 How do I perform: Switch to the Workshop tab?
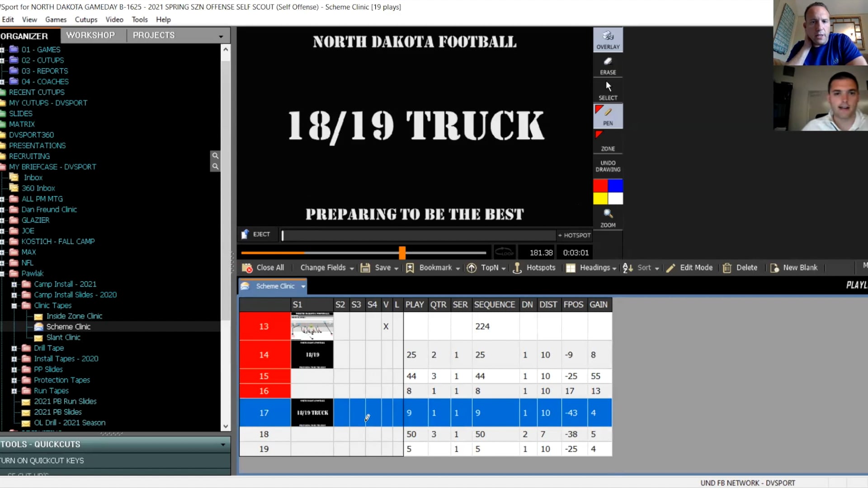[90, 35]
